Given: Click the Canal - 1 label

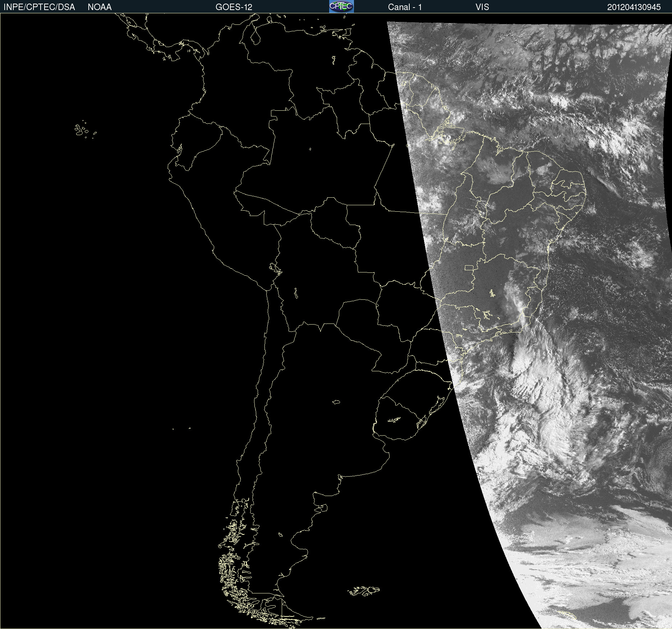Looking at the screenshot, I should [x=405, y=7].
